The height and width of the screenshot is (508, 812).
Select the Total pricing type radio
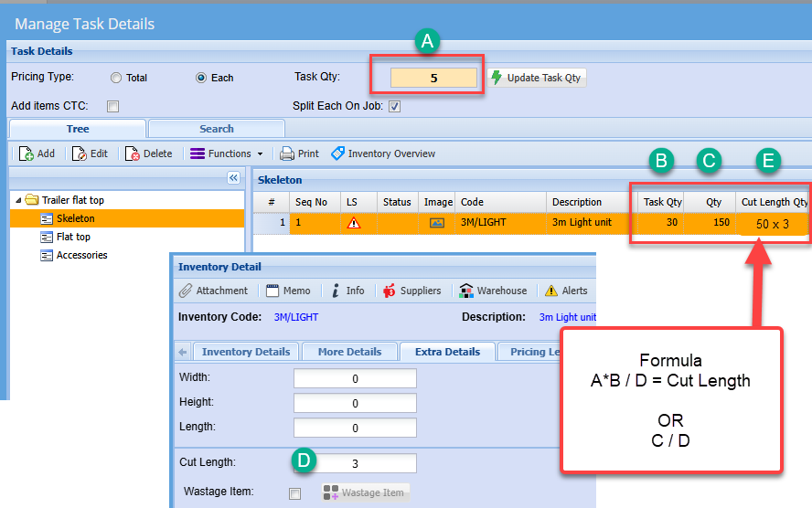point(116,78)
